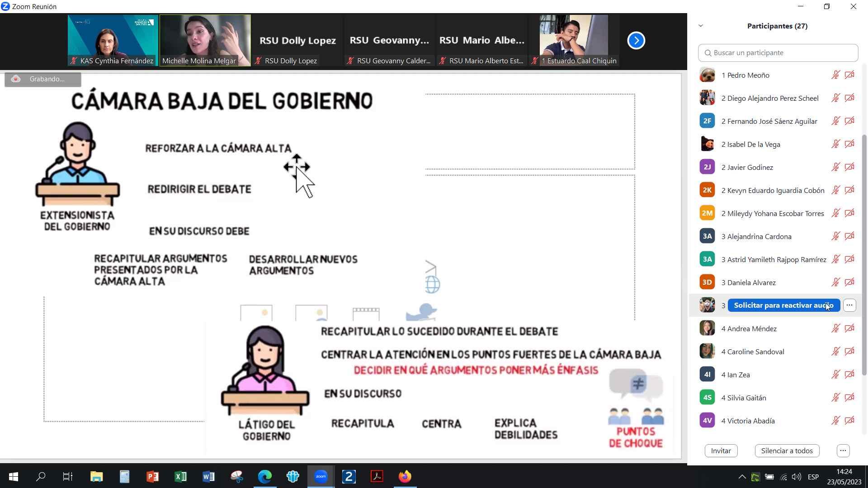The image size is (868, 488).
Task: Click Pedro Meoño's avatar picture
Action: pos(707,75)
